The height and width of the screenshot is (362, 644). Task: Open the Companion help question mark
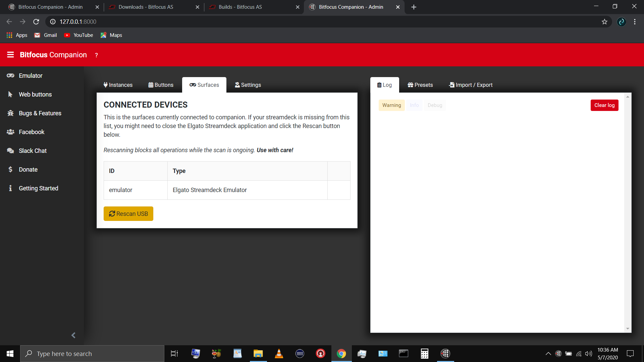96,55
